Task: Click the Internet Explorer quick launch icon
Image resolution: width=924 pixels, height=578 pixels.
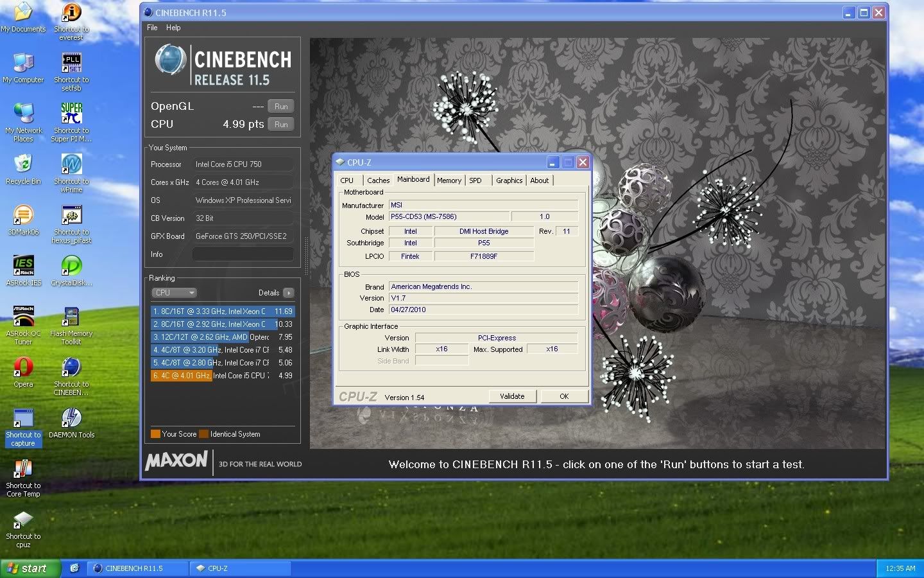Action: point(74,568)
